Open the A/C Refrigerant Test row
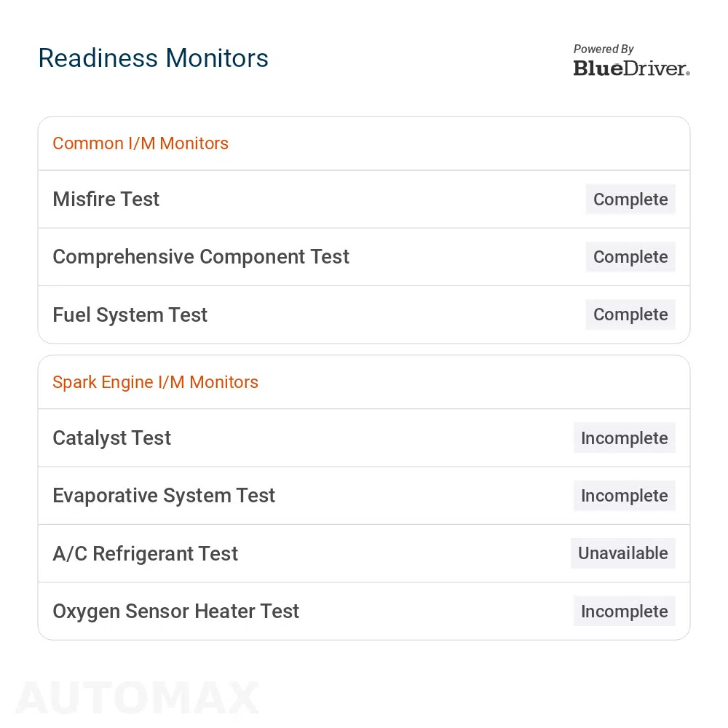The image size is (728, 728). (364, 553)
